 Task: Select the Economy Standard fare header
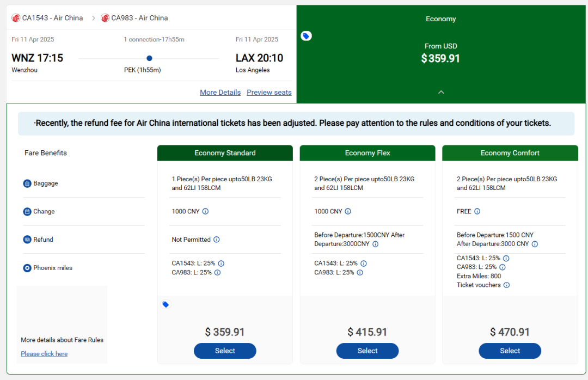point(225,153)
